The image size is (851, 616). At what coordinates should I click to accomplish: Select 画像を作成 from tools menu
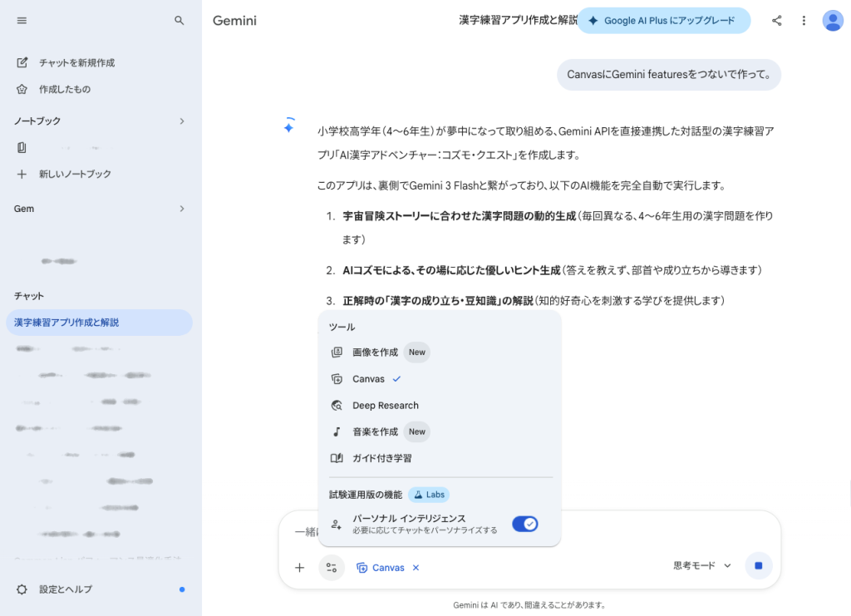click(440, 352)
